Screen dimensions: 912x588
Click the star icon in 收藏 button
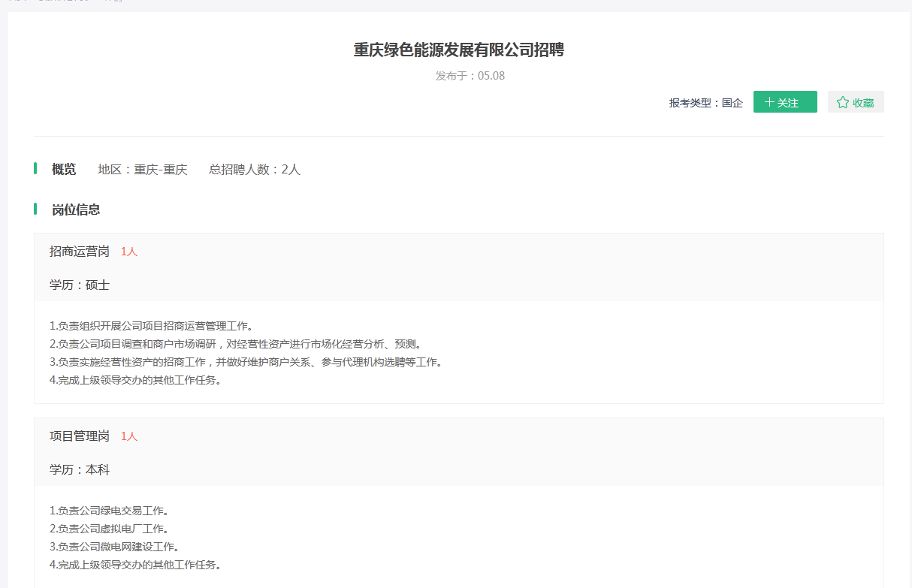click(843, 102)
